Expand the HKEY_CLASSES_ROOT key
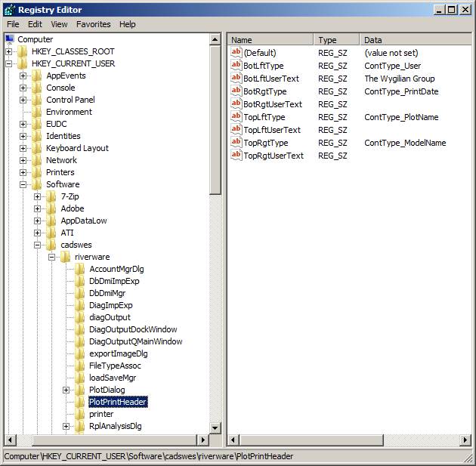This screenshot has width=476, height=466. click(x=9, y=51)
